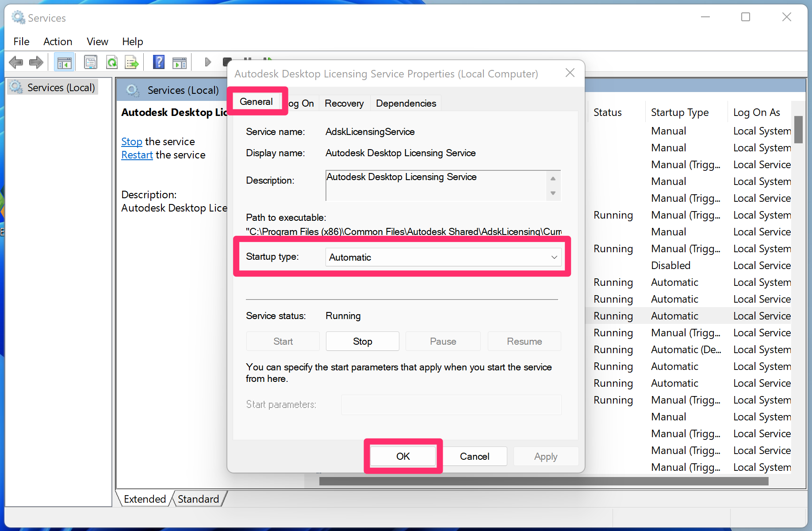Open the Help menu

[x=132, y=42]
